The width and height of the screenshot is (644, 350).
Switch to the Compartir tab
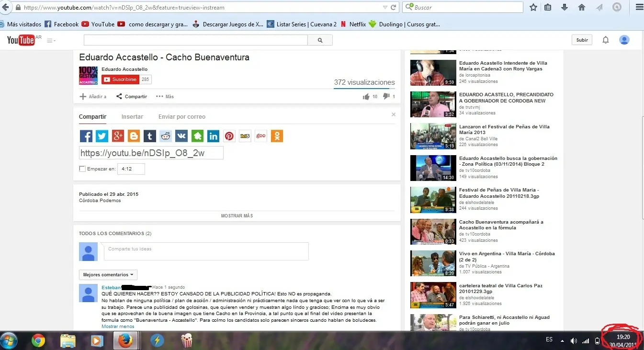tap(93, 117)
